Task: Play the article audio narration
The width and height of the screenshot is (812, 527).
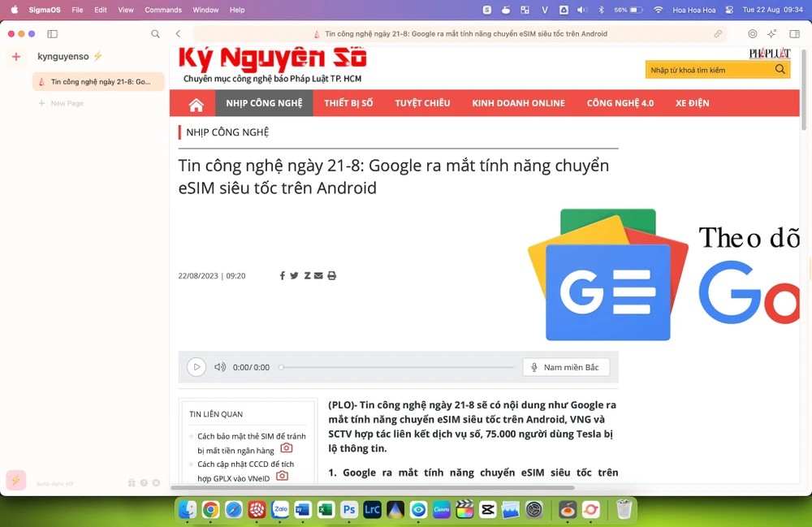Action: (197, 367)
